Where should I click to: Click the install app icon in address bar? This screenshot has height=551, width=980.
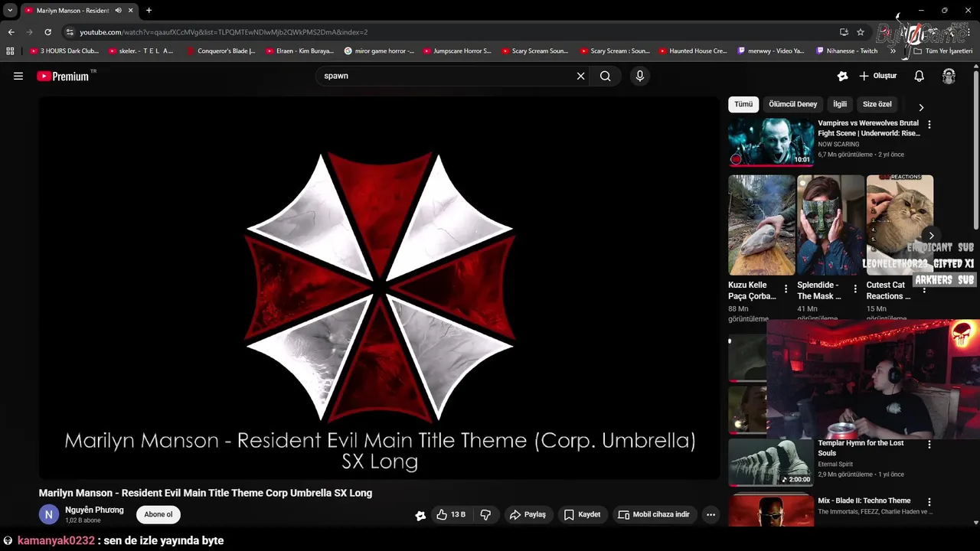click(844, 32)
